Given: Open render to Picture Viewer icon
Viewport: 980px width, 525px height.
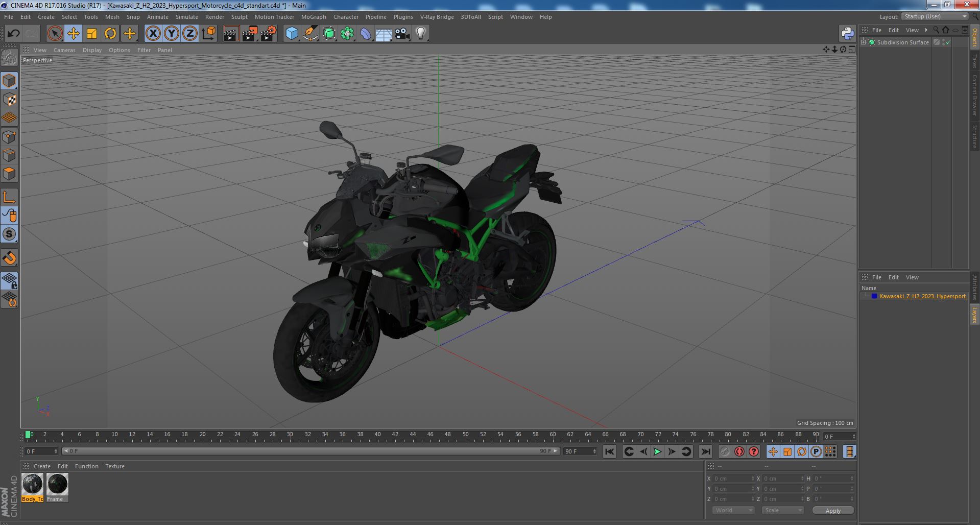Looking at the screenshot, I should click(250, 34).
